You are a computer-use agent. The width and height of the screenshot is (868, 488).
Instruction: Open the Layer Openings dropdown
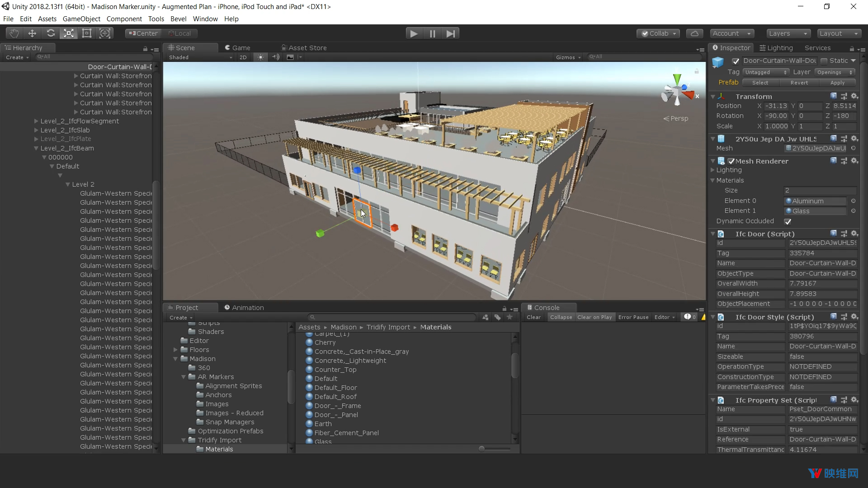[835, 72]
